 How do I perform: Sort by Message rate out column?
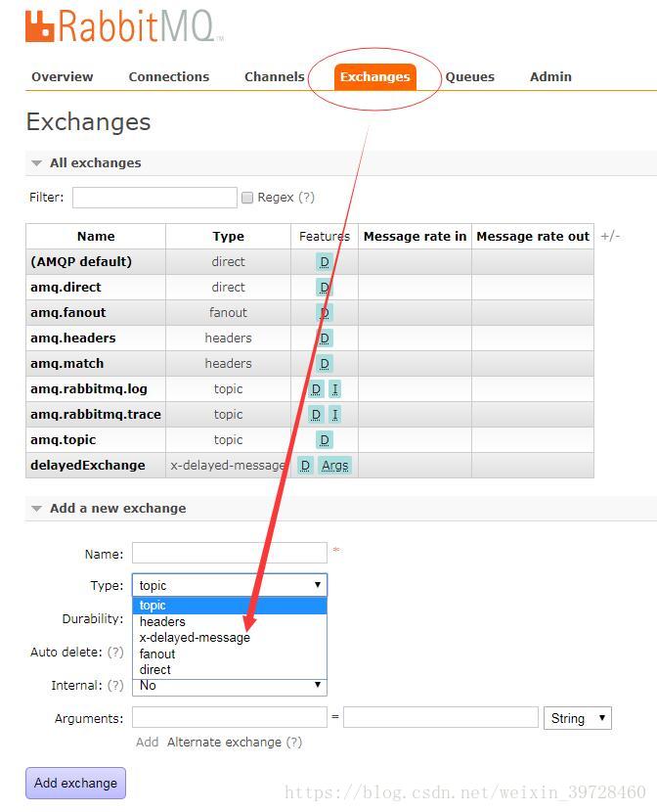[x=533, y=236]
